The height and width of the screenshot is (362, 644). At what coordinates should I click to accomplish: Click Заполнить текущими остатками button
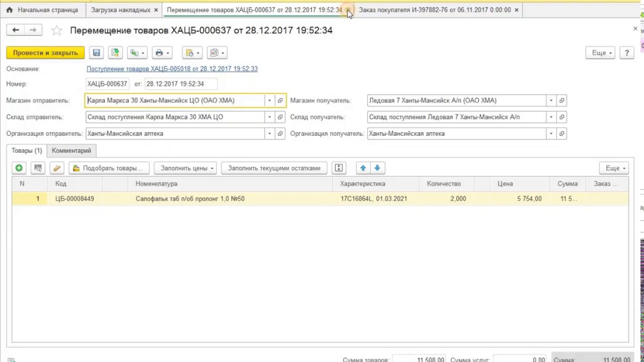point(274,168)
